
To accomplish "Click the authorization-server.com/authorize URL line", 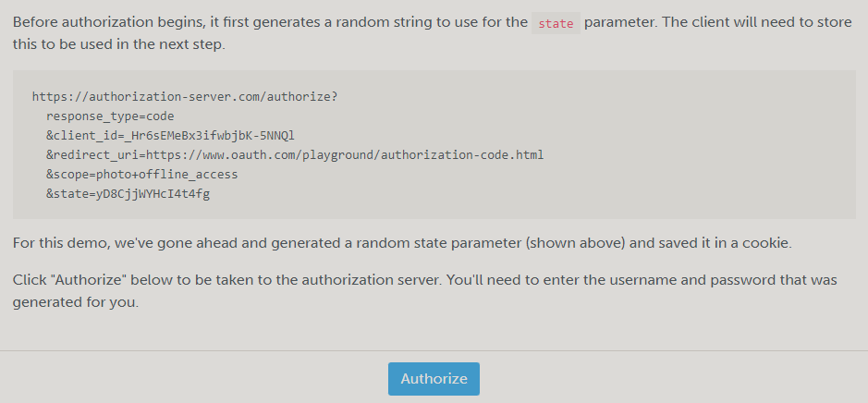I will point(184,95).
